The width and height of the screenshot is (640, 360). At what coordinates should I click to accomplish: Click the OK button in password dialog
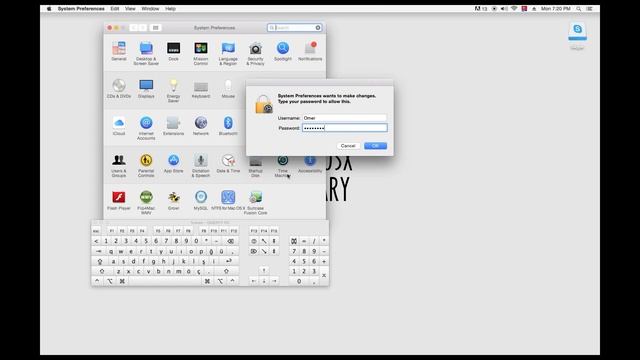[x=376, y=146]
